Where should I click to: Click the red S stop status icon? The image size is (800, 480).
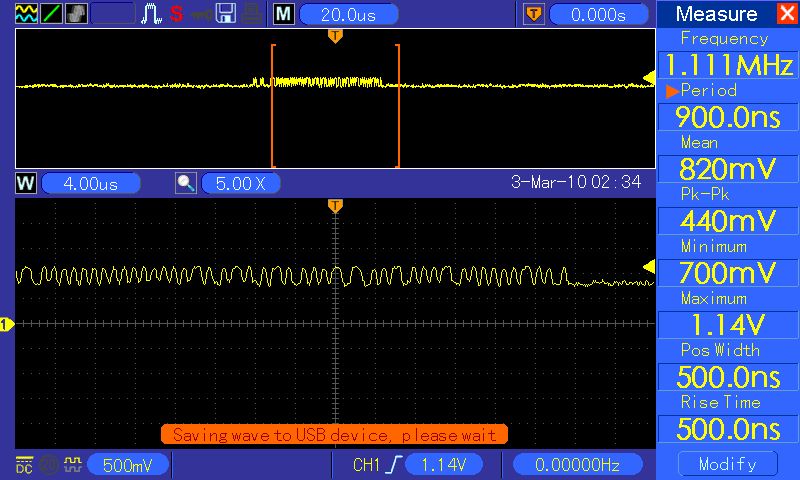click(x=177, y=14)
